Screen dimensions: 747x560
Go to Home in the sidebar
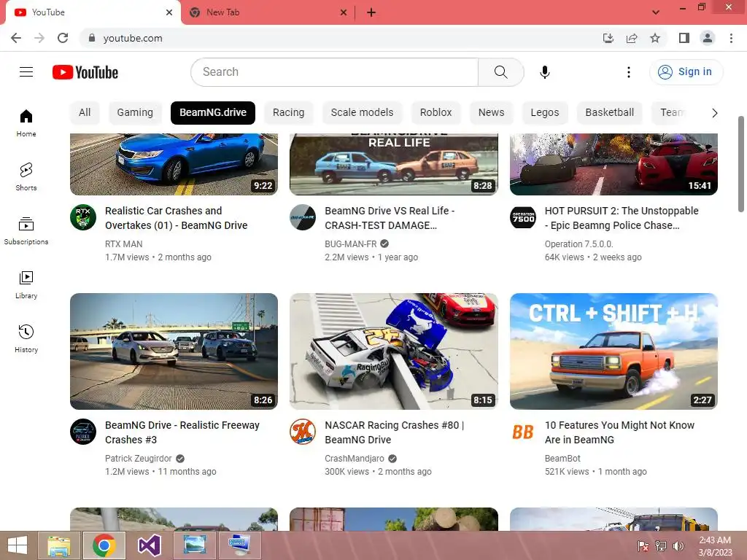pyautogui.click(x=26, y=122)
